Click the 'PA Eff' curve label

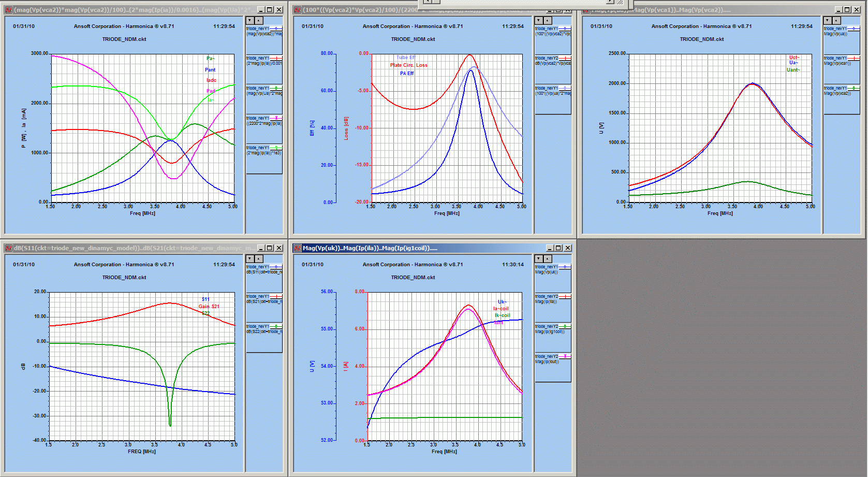coord(407,74)
